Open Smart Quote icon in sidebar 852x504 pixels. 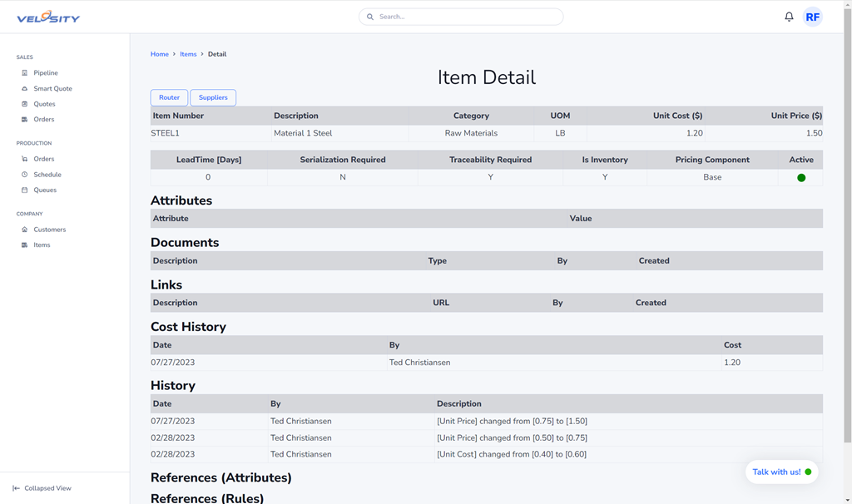(24, 88)
